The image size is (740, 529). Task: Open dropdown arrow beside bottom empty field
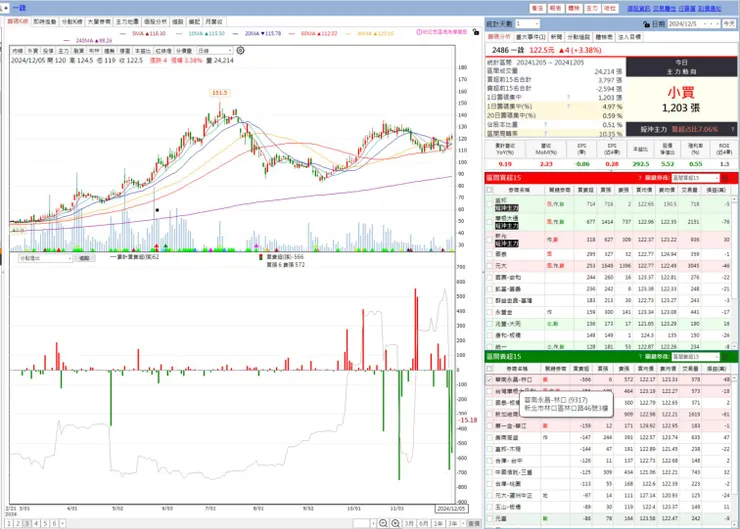[373, 523]
